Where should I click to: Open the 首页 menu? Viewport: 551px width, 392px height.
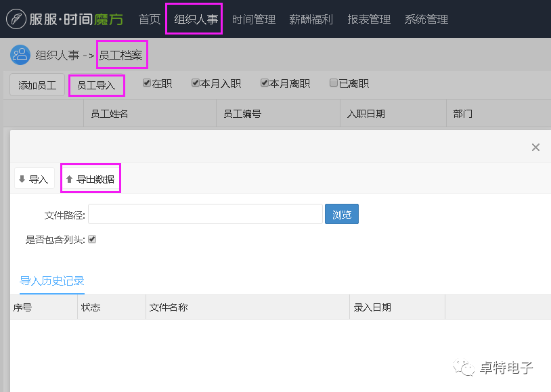click(150, 19)
